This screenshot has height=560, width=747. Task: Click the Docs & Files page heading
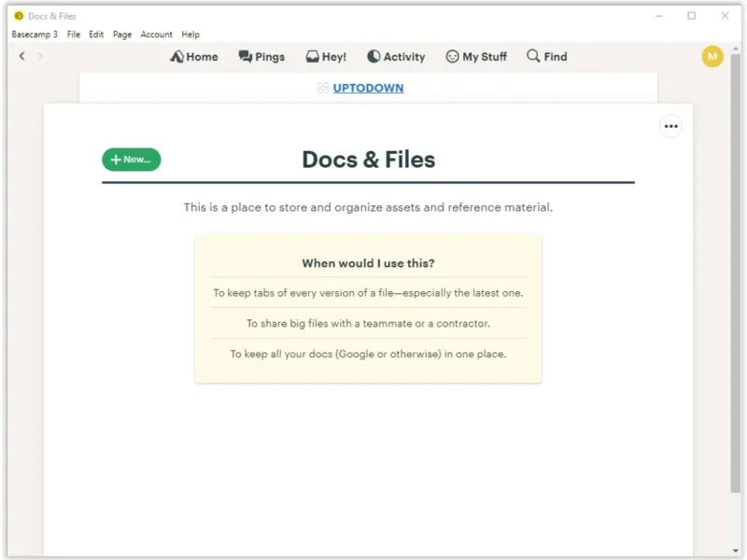coord(368,160)
